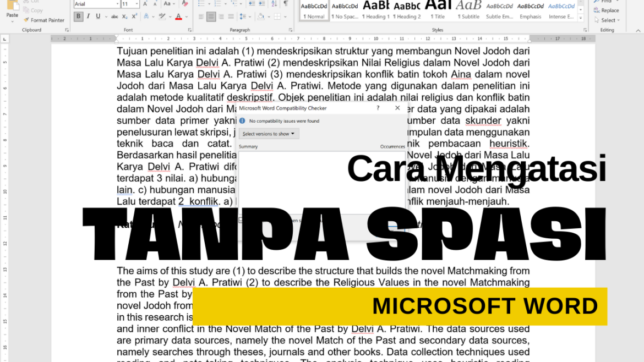
Task: Enable underline formatting
Action: (x=99, y=16)
